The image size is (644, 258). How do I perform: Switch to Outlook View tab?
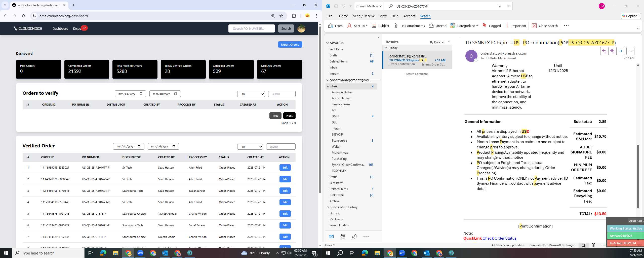click(383, 16)
